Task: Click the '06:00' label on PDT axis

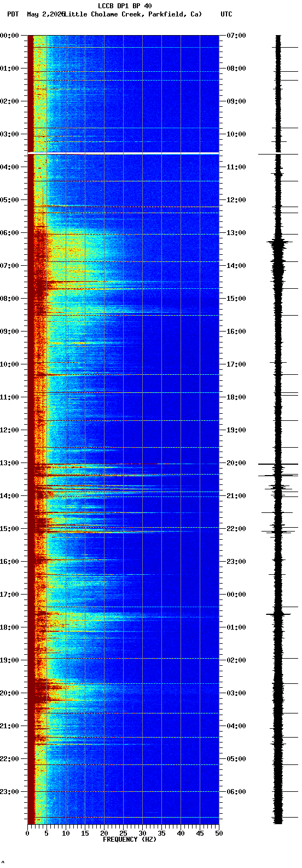Action: click(x=9, y=233)
